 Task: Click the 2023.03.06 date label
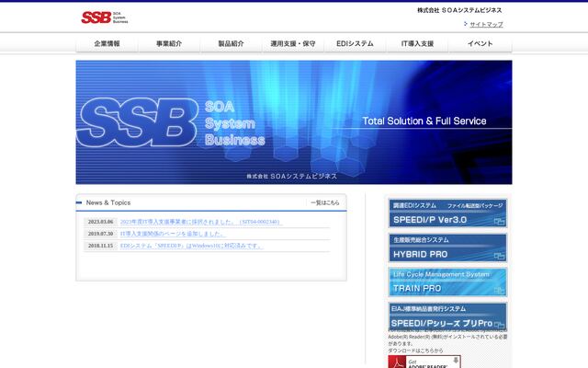pyautogui.click(x=100, y=222)
